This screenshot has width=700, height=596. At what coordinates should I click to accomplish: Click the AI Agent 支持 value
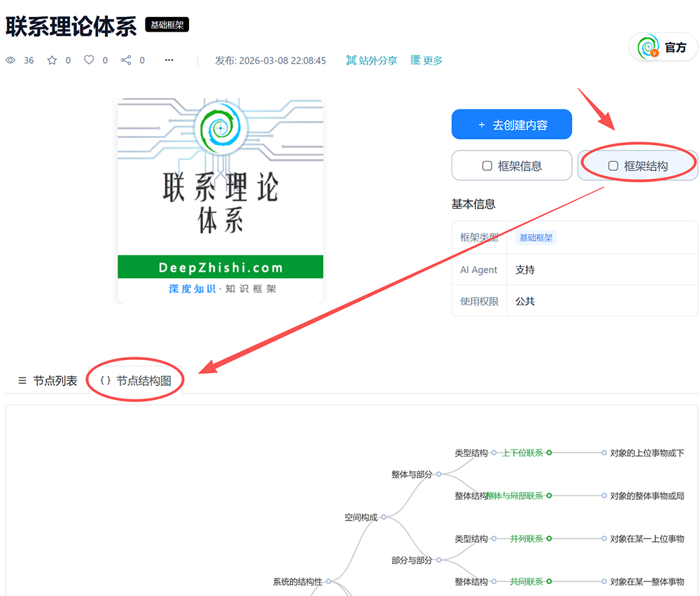coord(525,270)
